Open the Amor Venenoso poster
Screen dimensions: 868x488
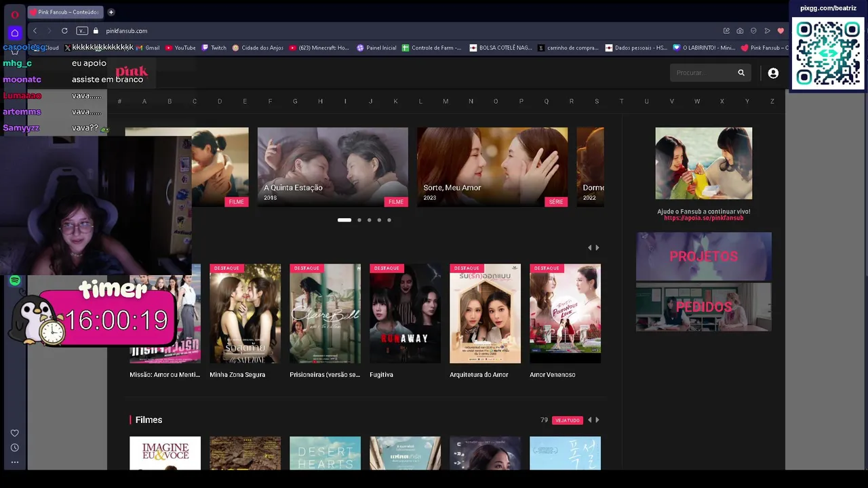pos(565,314)
